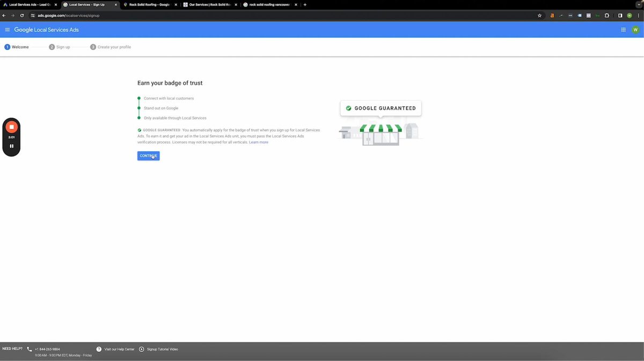Click the orange 'a' extension icon
Screen dimensions: 644x361
[x=552, y=16]
